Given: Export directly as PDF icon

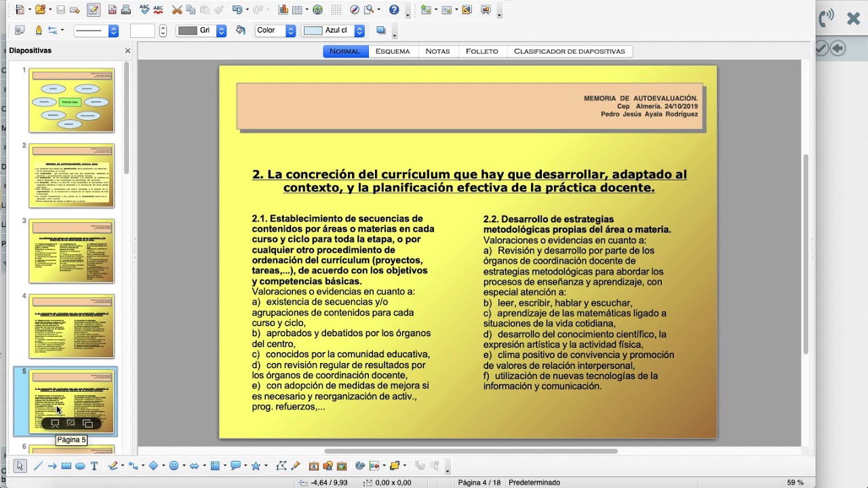Looking at the screenshot, I should click(x=113, y=9).
